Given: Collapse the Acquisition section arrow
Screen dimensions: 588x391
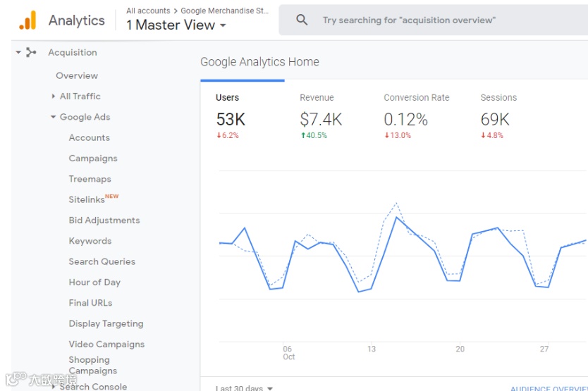Looking at the screenshot, I should tap(18, 52).
